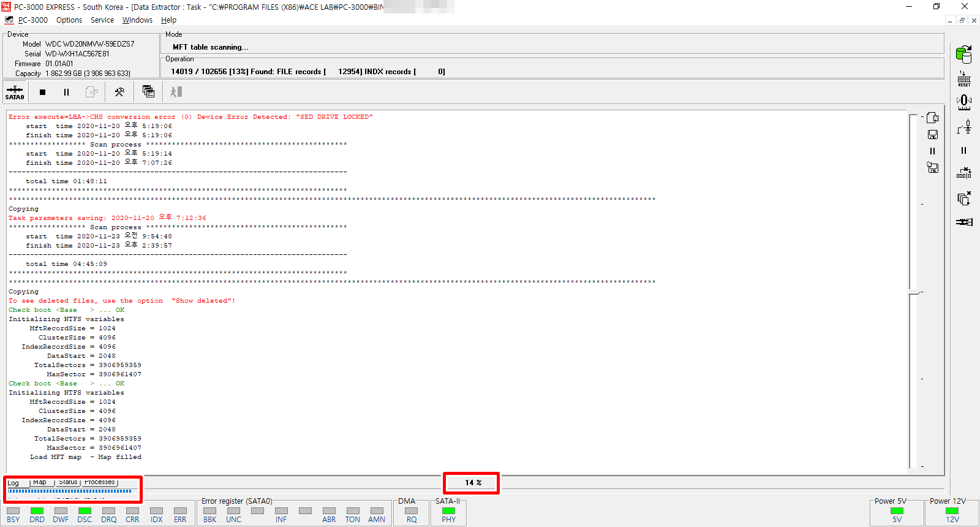
Task: Click the IDX status indicator
Action: pyautogui.click(x=157, y=511)
